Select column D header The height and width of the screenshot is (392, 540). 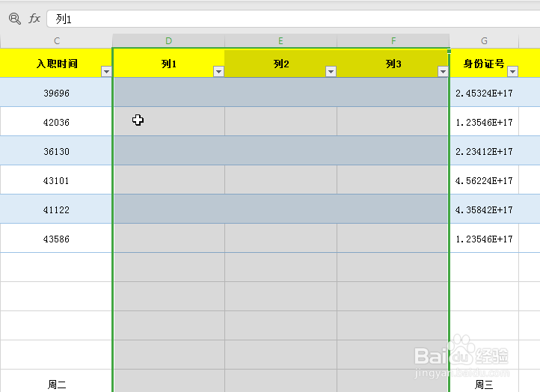168,40
